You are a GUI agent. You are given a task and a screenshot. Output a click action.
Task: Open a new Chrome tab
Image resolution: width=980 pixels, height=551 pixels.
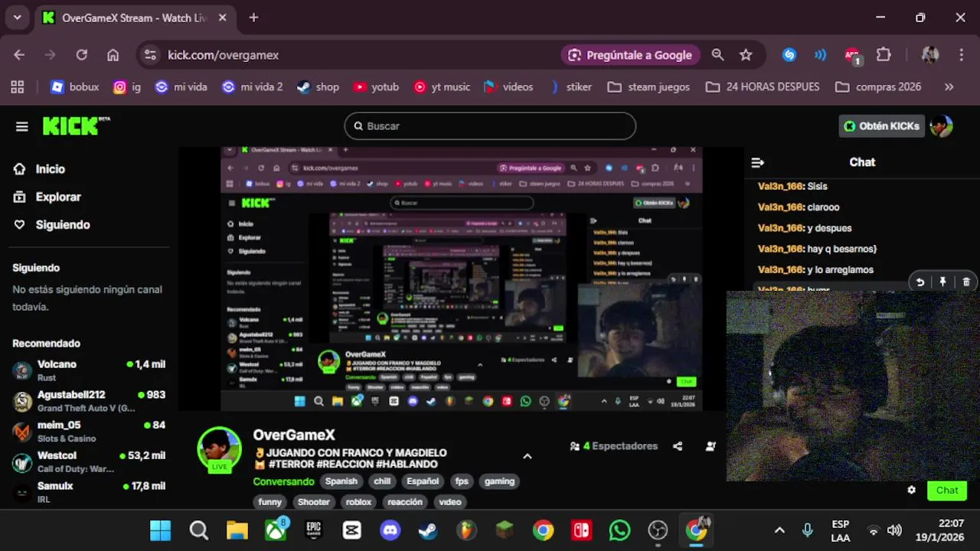coord(253,18)
